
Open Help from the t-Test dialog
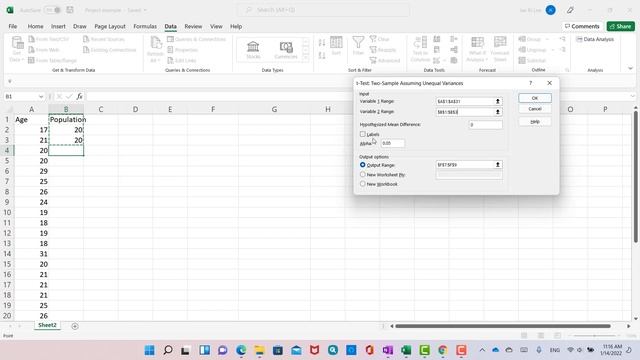click(535, 122)
